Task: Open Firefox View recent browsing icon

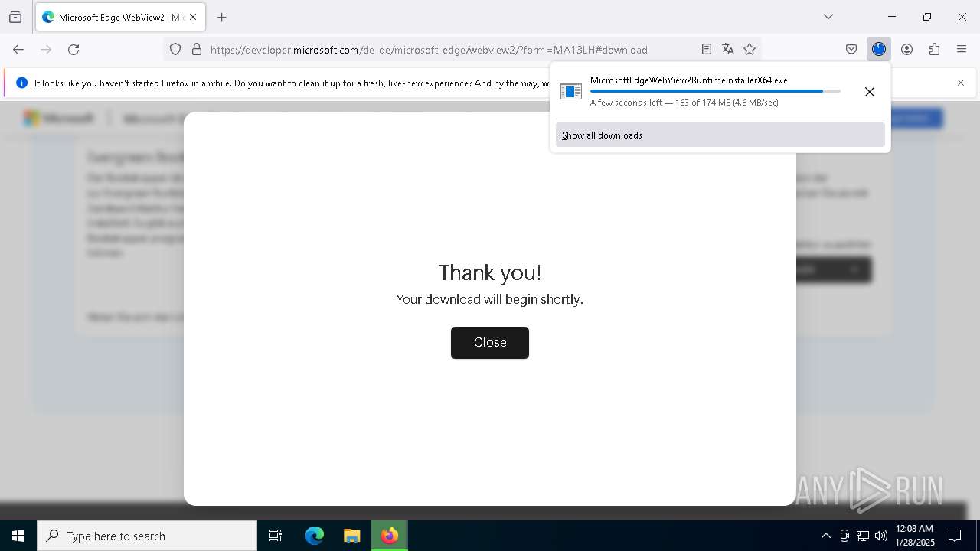Action: [15, 17]
